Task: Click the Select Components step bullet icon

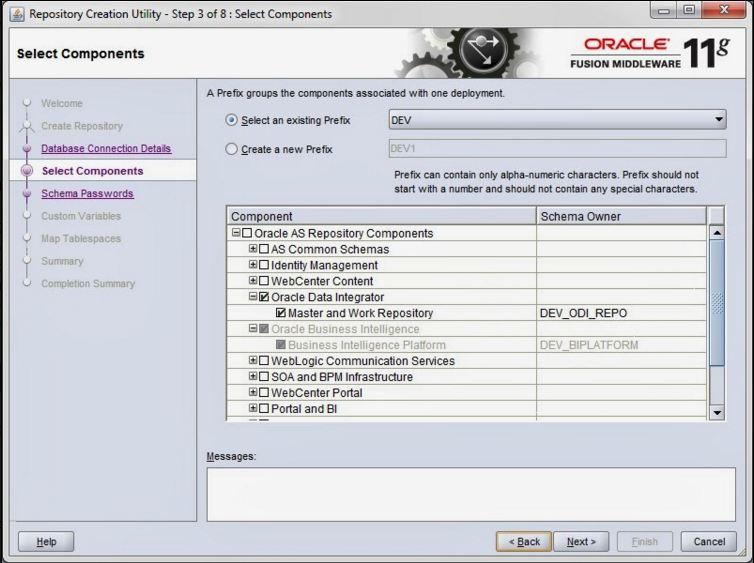Action: coord(27,171)
